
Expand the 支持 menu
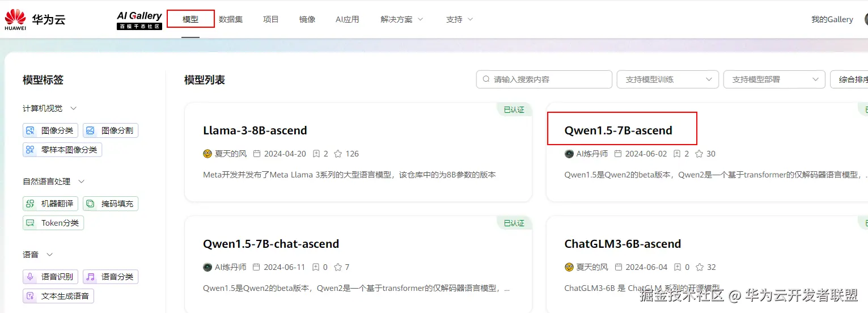pos(459,19)
